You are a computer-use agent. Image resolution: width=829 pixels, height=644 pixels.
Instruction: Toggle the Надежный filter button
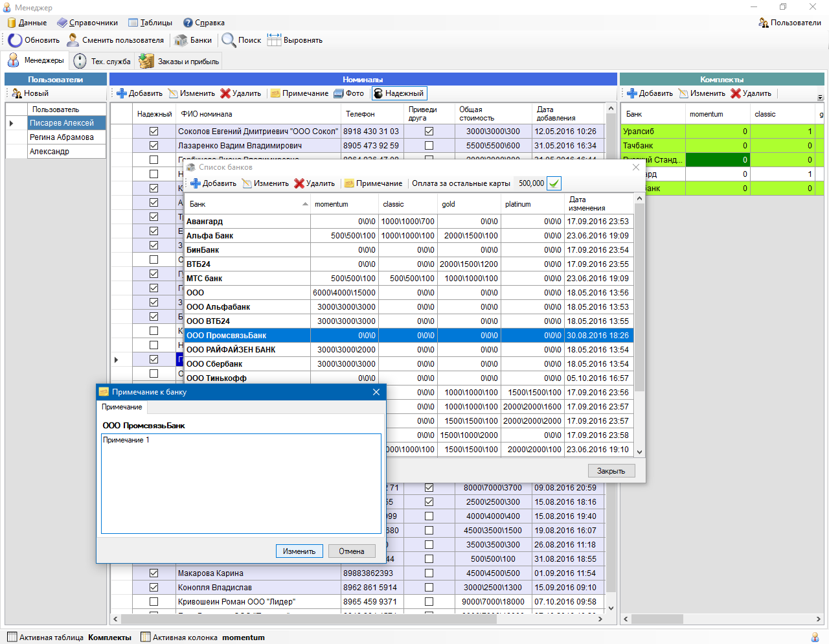coord(399,93)
